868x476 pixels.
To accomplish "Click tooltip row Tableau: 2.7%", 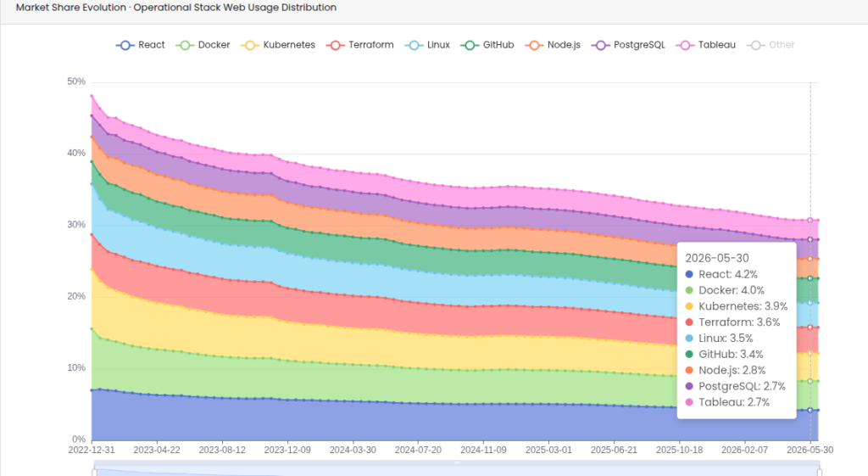I will coord(727,403).
